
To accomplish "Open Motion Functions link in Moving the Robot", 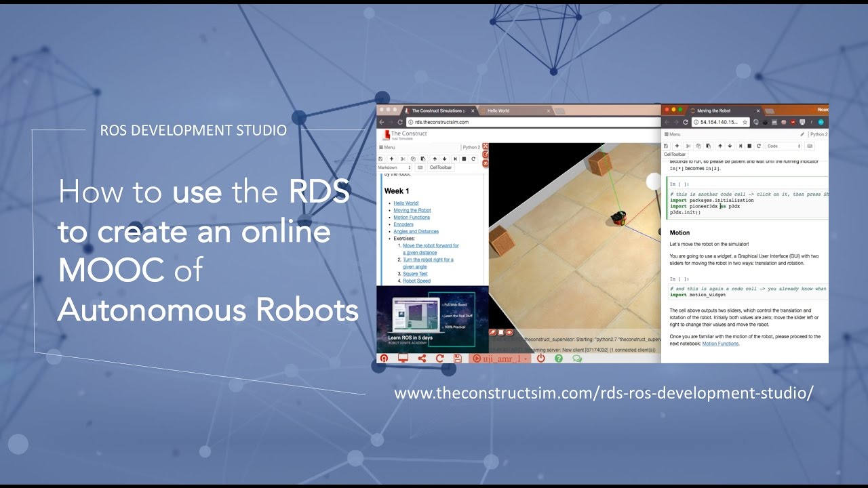I will click(720, 344).
